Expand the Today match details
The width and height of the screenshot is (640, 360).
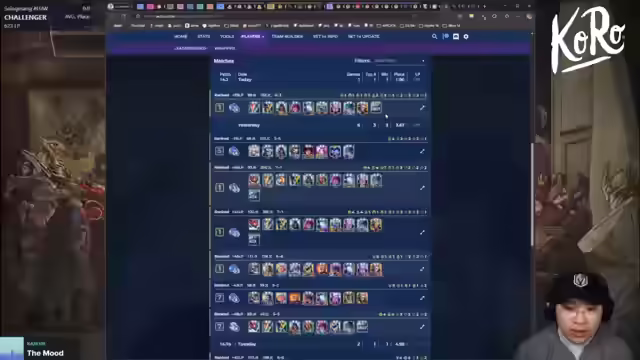pos(422,108)
